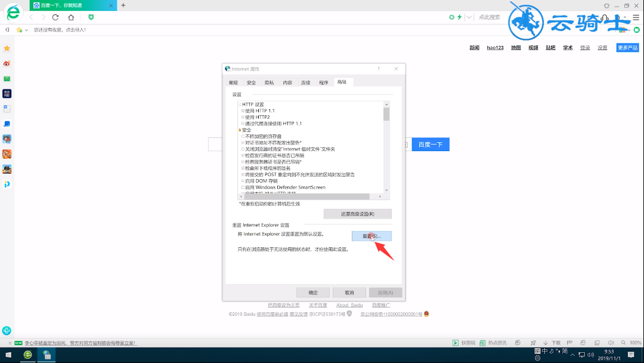Screen dimensions: 644x363
Task: Switch to the 安全 dialog tab
Action: (252, 82)
